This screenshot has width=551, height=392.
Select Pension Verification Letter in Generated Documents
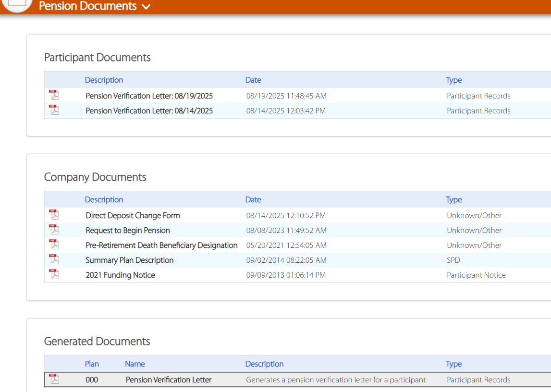point(169,380)
